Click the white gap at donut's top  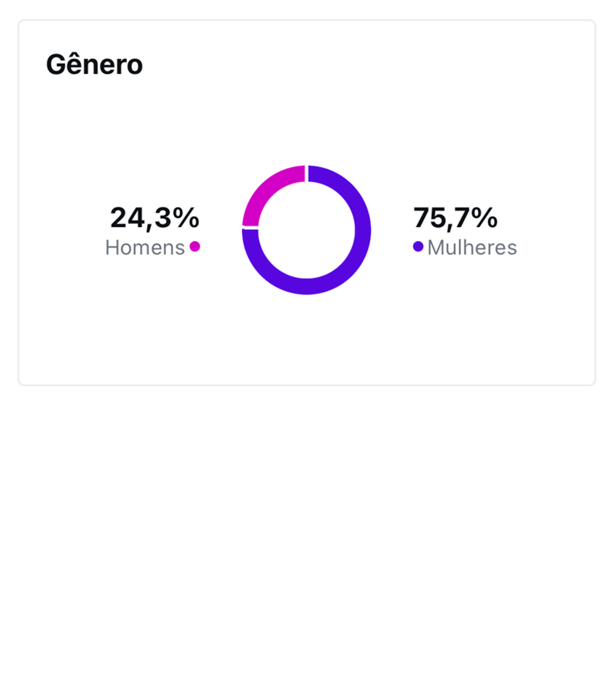point(307,174)
